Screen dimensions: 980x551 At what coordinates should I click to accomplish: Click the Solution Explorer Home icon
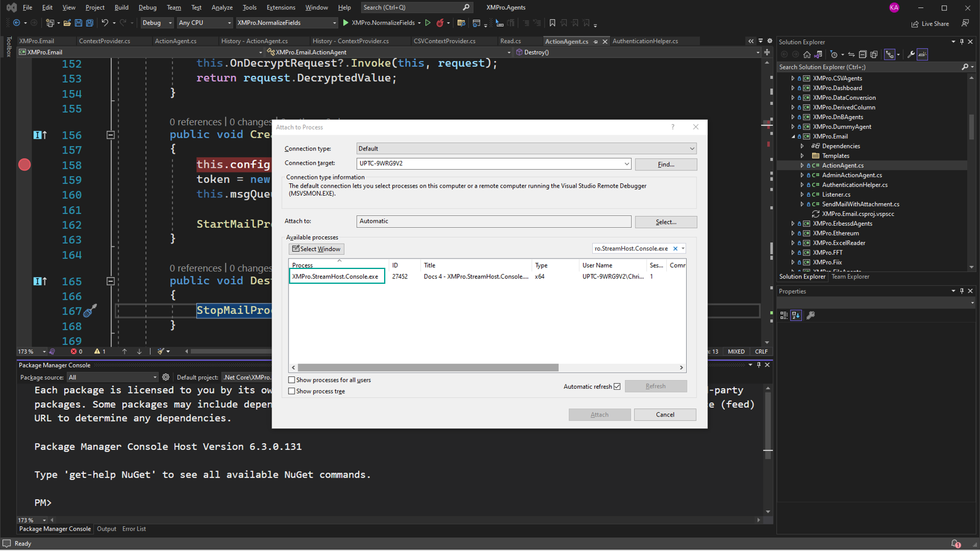[x=806, y=55]
